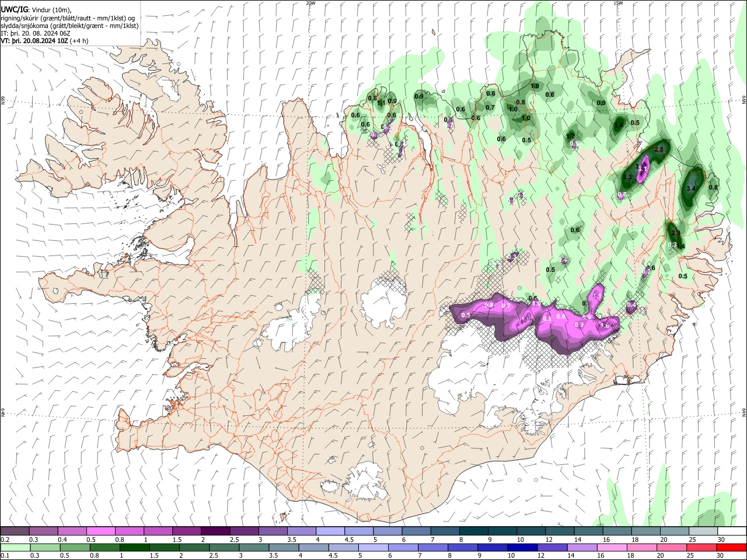Select the snow scale swatch labeled 0.8
Image resolution: width=747 pixels, height=560 pixels.
tap(129, 531)
